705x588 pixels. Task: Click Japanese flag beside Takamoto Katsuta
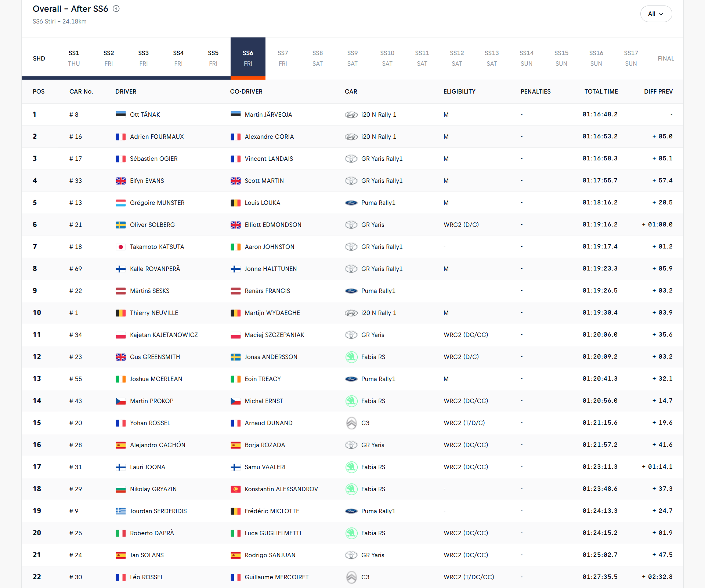click(120, 247)
